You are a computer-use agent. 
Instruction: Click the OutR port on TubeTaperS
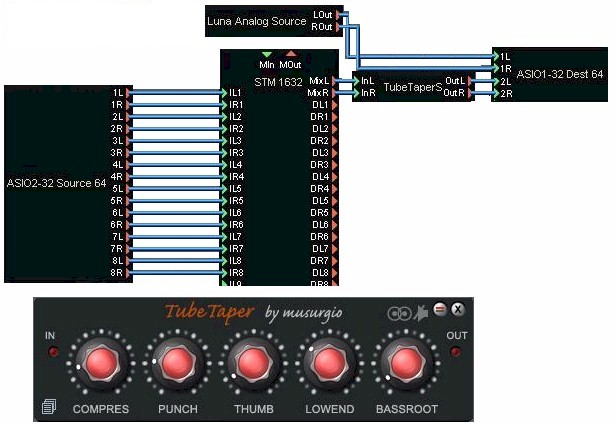pyautogui.click(x=469, y=93)
